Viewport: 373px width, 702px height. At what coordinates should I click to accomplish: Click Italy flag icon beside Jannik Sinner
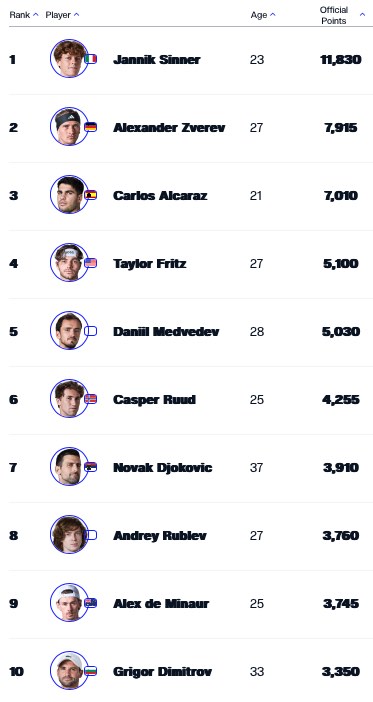pos(90,59)
